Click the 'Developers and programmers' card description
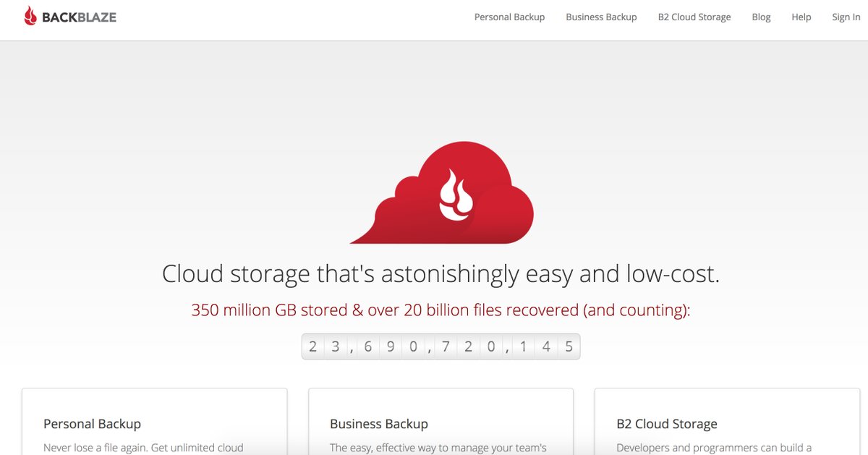The width and height of the screenshot is (868, 455). pos(713,448)
